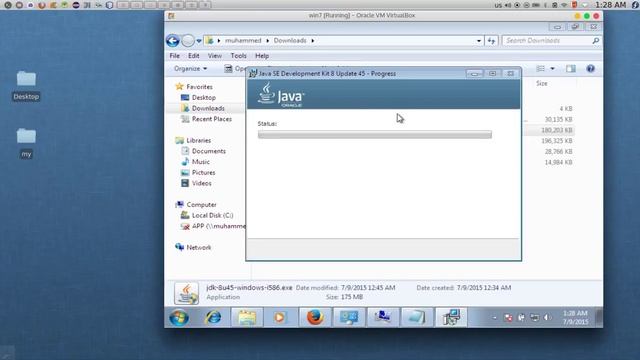Select Local Disk (C:) in the tree

(x=212, y=215)
